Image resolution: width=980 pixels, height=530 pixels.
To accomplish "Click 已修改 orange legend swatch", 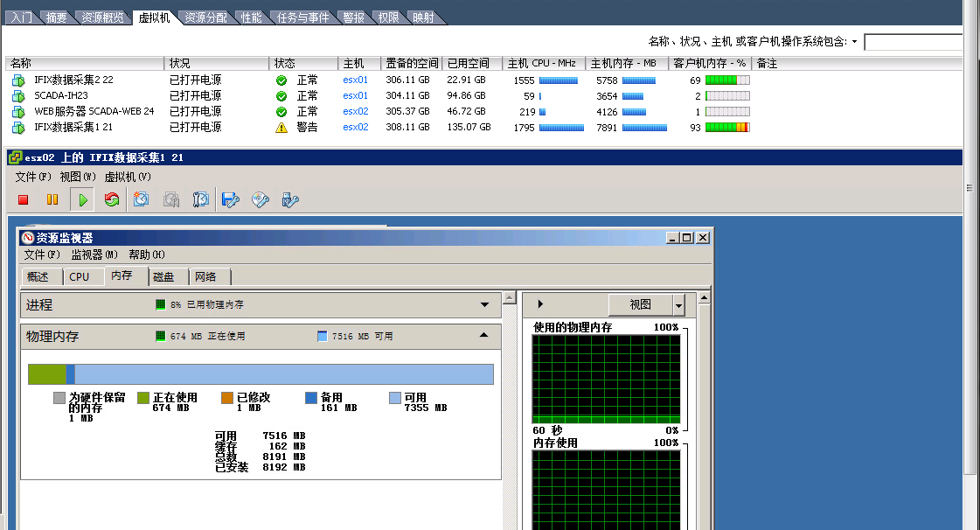I will pos(227,398).
